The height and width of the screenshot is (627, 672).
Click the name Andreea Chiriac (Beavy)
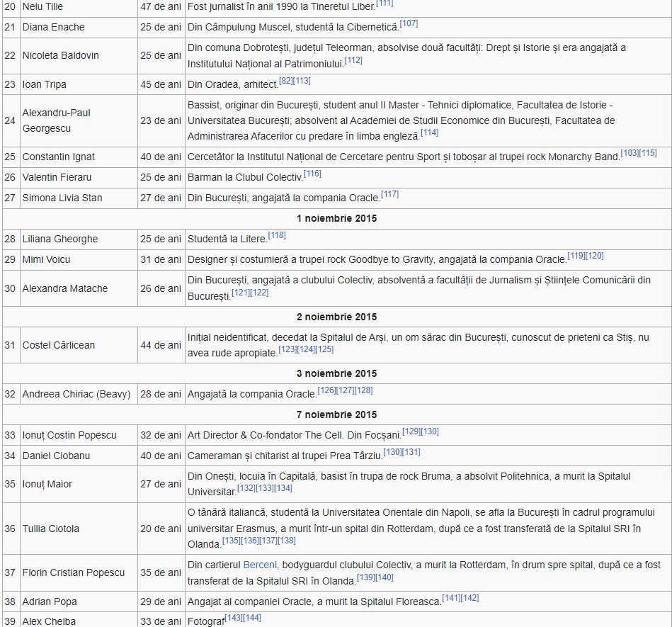[x=76, y=395]
